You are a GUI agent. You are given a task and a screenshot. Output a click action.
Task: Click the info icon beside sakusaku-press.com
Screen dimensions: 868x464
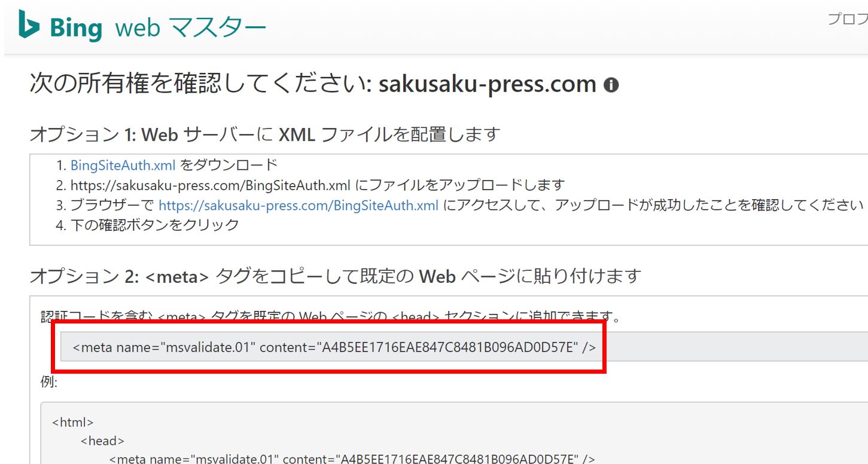click(x=611, y=86)
